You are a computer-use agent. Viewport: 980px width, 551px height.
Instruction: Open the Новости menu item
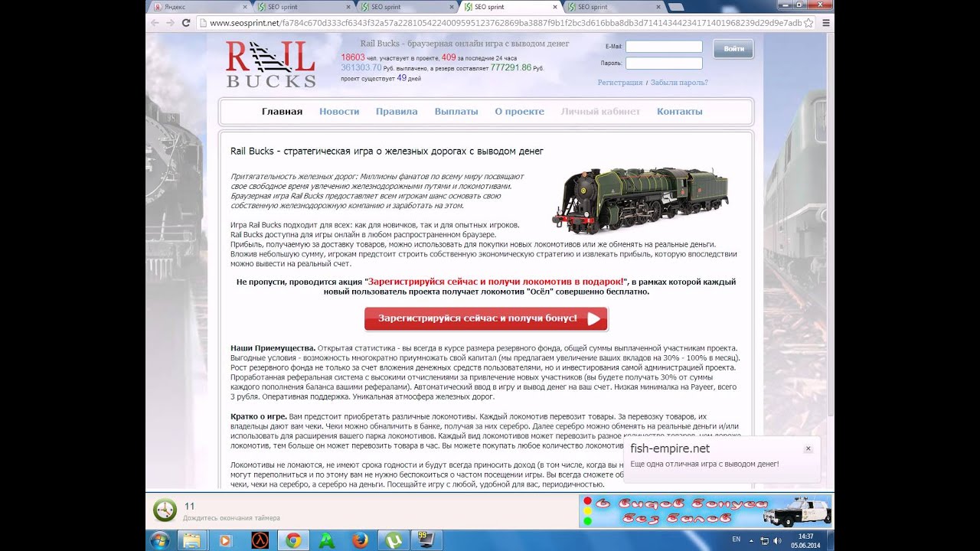(339, 112)
